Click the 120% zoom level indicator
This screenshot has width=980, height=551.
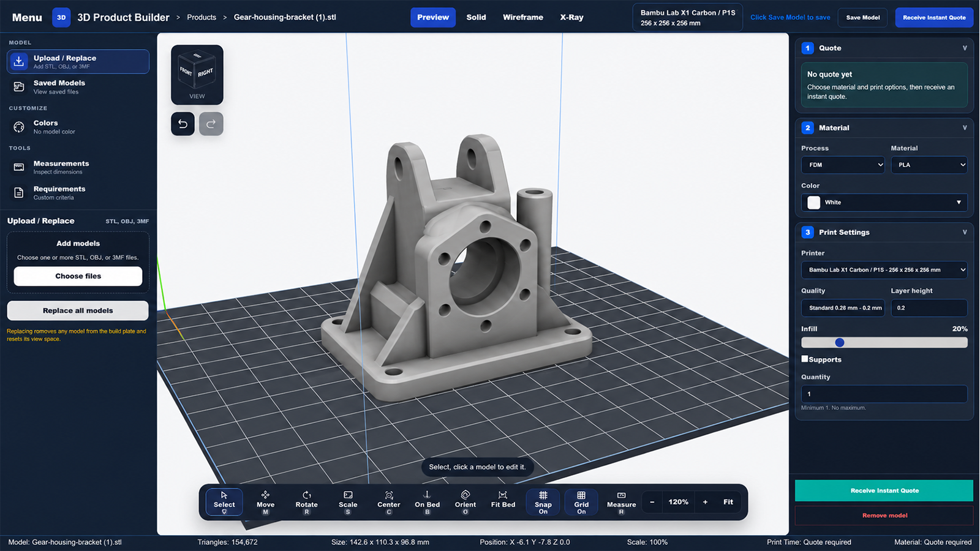pos(679,502)
